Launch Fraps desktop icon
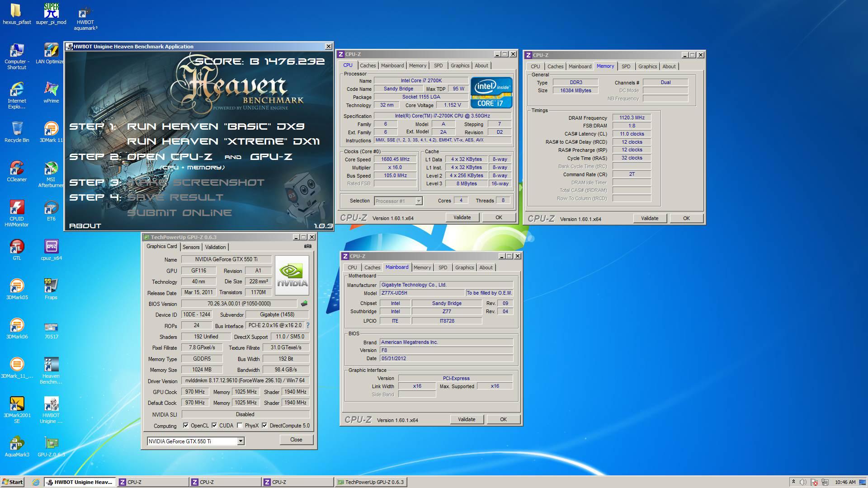This screenshot has width=868, height=488. pyautogui.click(x=51, y=289)
